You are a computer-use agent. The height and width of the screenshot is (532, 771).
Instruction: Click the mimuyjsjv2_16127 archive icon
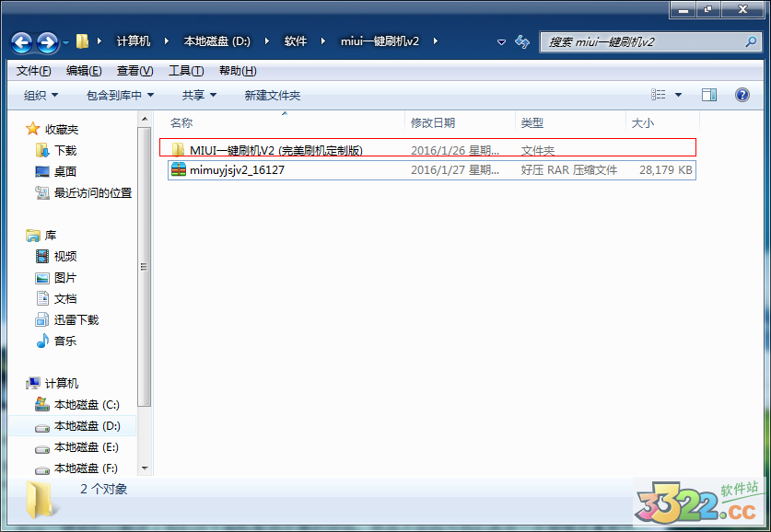(x=179, y=169)
